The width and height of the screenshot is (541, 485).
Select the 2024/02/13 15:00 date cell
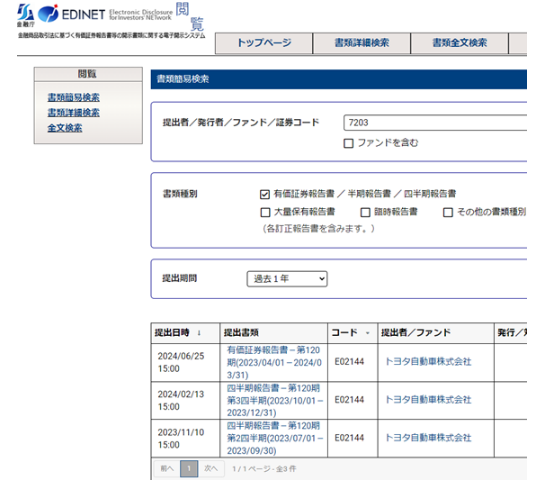[x=185, y=400]
